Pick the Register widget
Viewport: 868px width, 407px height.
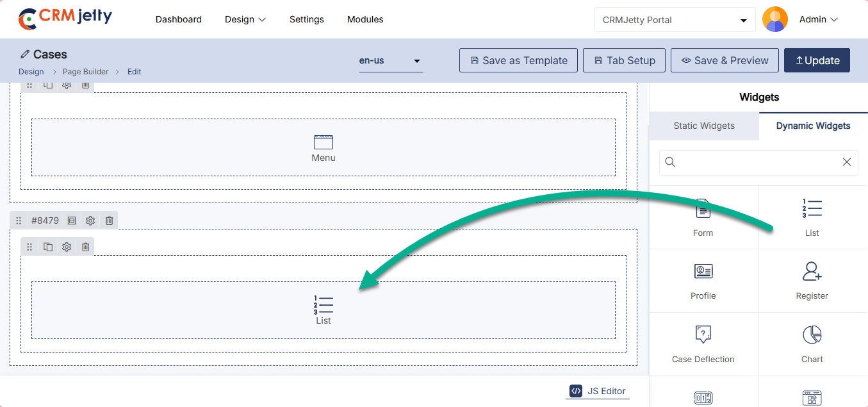[x=812, y=280]
